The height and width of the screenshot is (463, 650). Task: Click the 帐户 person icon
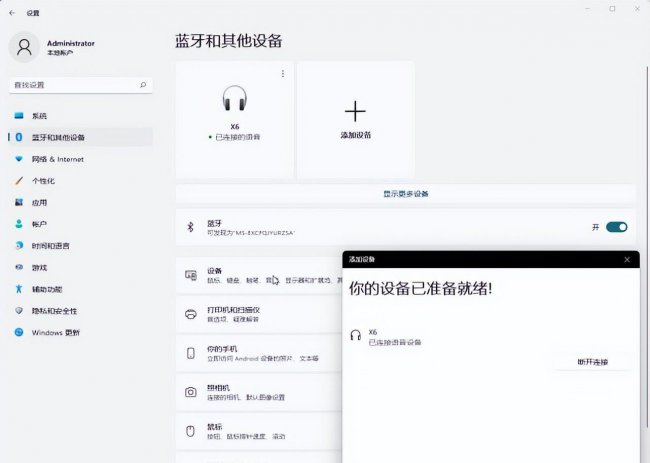(19, 224)
